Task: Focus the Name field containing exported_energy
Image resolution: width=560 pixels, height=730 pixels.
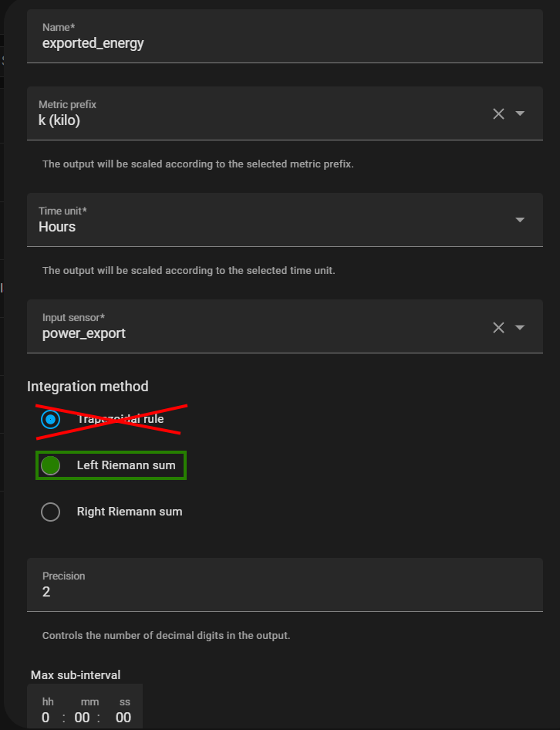Action: point(285,43)
